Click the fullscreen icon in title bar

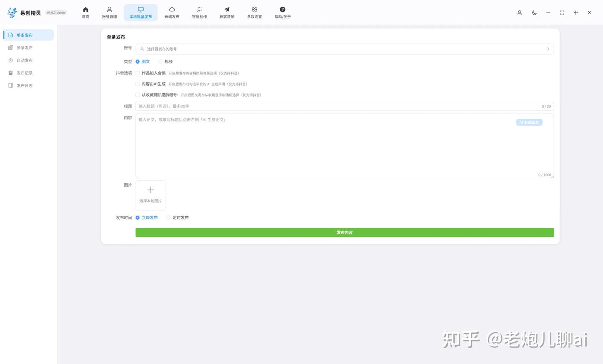[562, 13]
